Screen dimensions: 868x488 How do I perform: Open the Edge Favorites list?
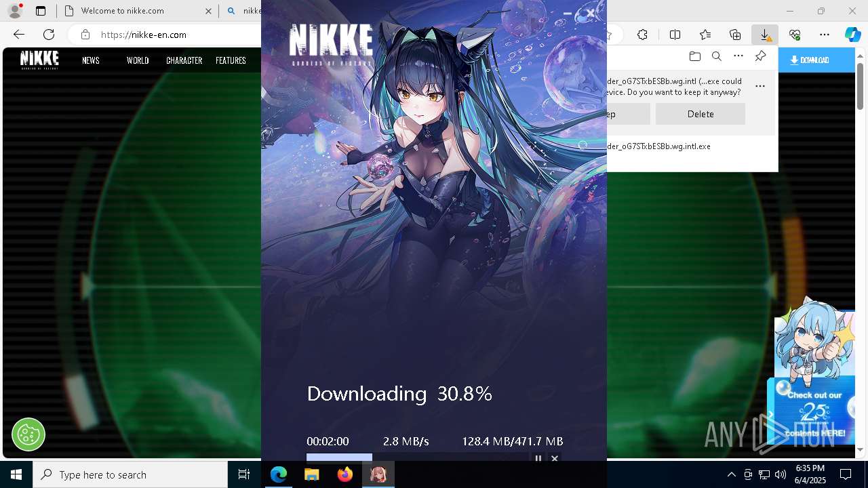[x=705, y=35]
